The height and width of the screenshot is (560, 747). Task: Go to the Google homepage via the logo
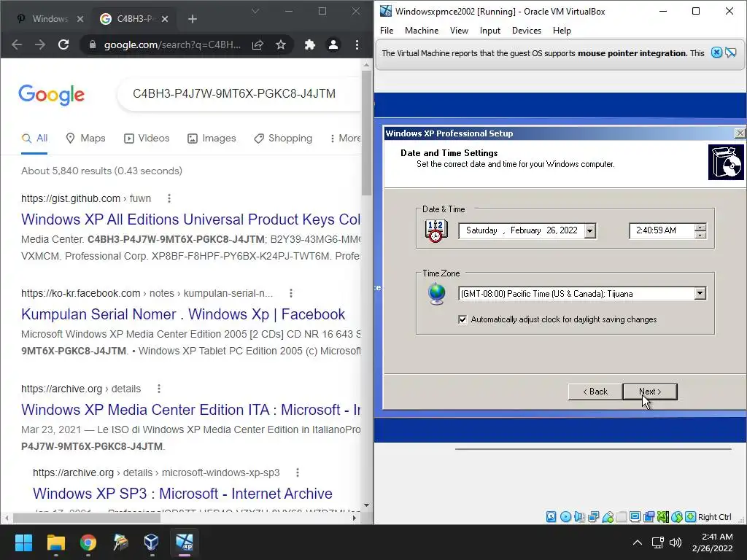[52, 94]
